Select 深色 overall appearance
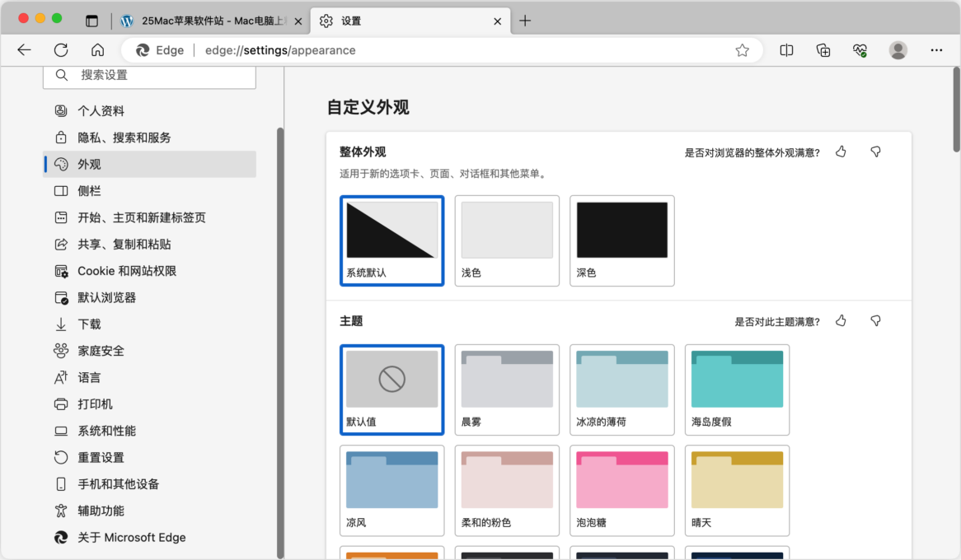Viewport: 961px width, 560px height. click(622, 240)
